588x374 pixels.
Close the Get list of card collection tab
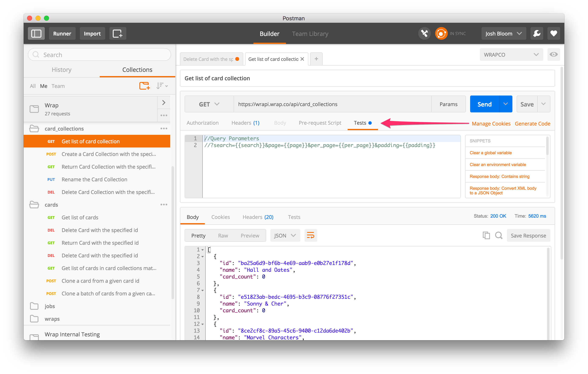[x=302, y=59]
